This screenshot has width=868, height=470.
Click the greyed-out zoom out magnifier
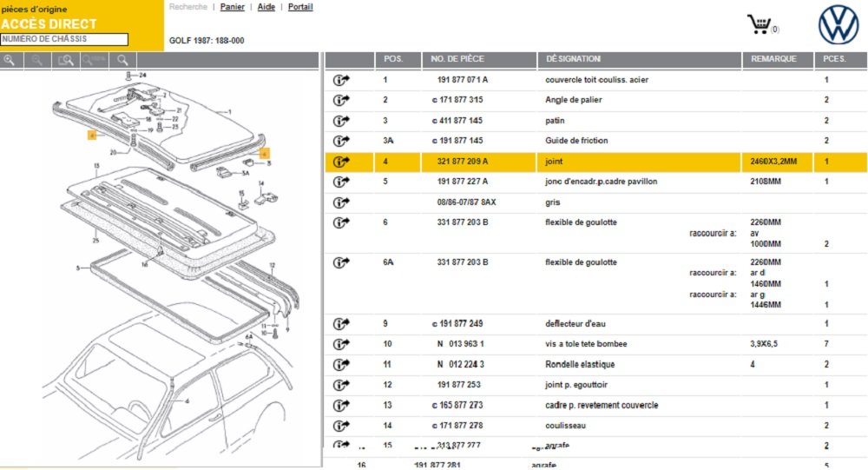(x=37, y=61)
